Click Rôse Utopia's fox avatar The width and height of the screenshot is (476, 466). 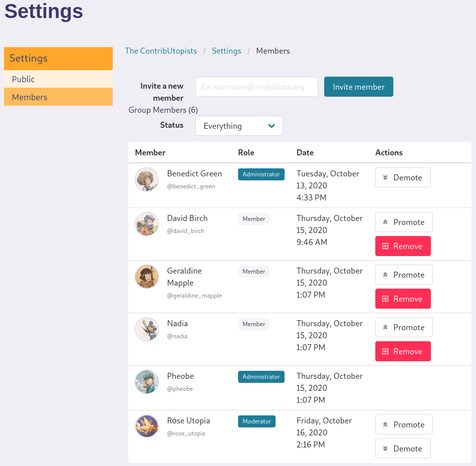tap(147, 426)
